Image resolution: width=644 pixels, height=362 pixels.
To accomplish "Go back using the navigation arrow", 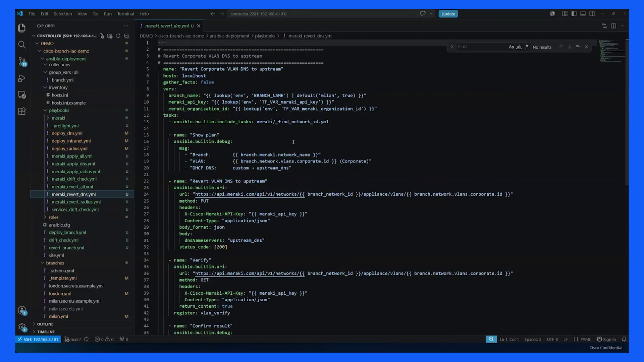I will [212, 14].
